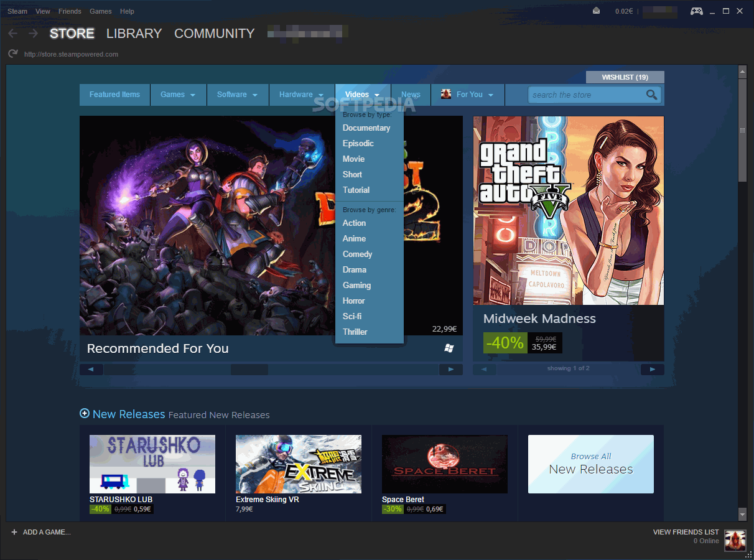The height and width of the screenshot is (560, 754).
Task: Click scrollbar down arrow
Action: [x=742, y=515]
